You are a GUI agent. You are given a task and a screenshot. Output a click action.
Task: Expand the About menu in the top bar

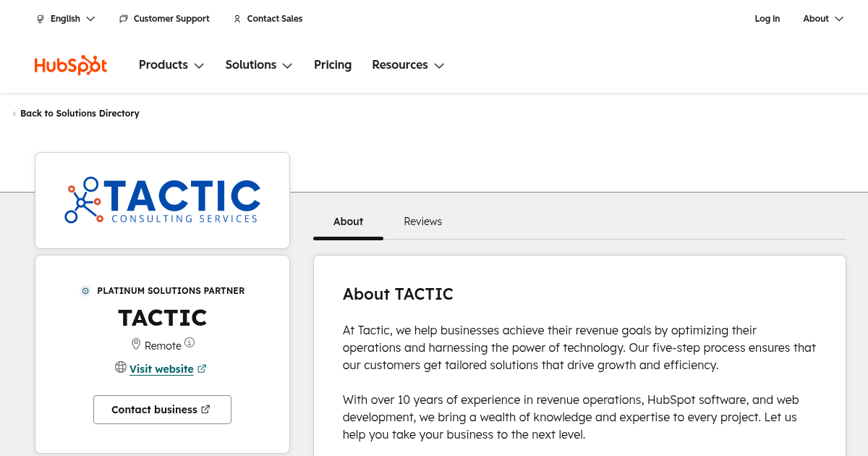(x=823, y=19)
